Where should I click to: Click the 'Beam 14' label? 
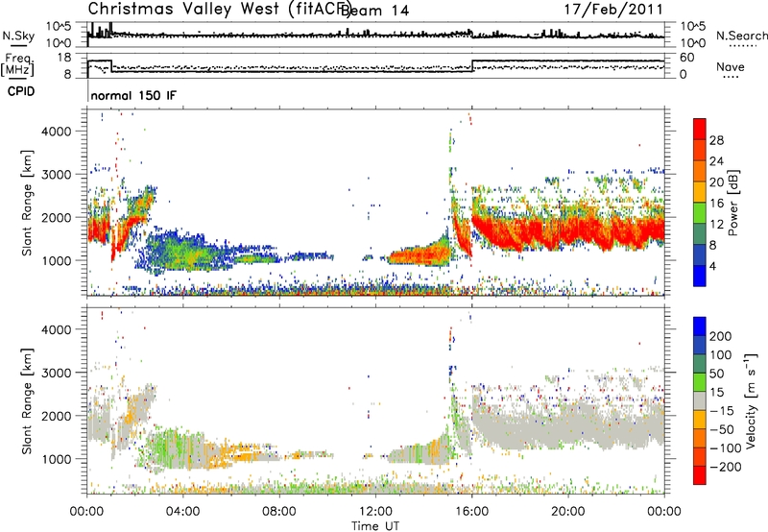(x=375, y=10)
